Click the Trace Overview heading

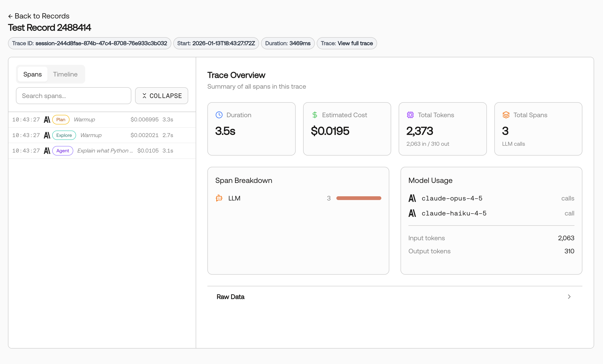[236, 75]
